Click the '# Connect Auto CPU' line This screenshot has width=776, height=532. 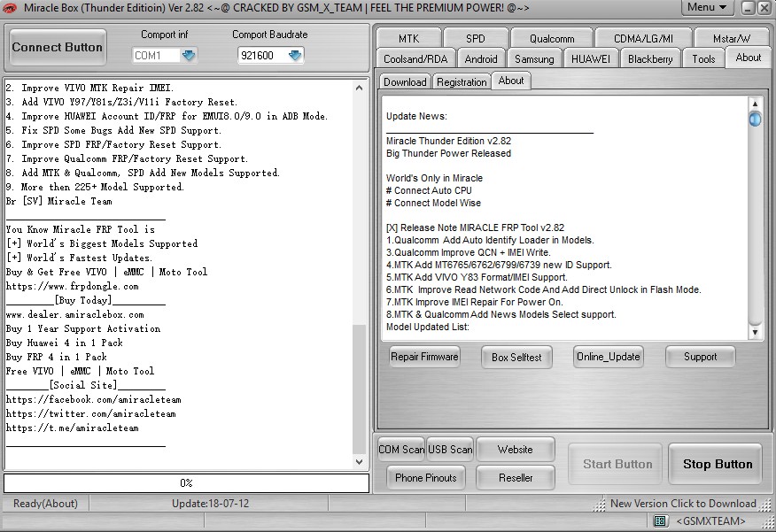point(429,190)
